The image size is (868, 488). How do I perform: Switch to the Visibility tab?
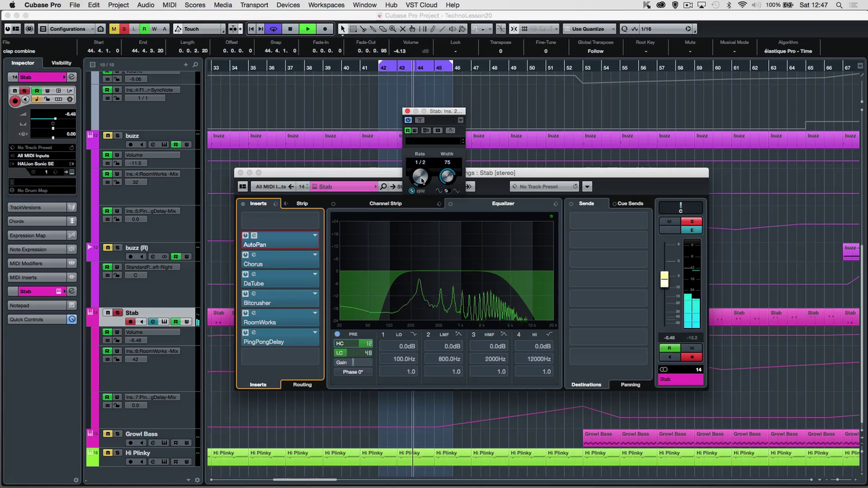point(61,63)
